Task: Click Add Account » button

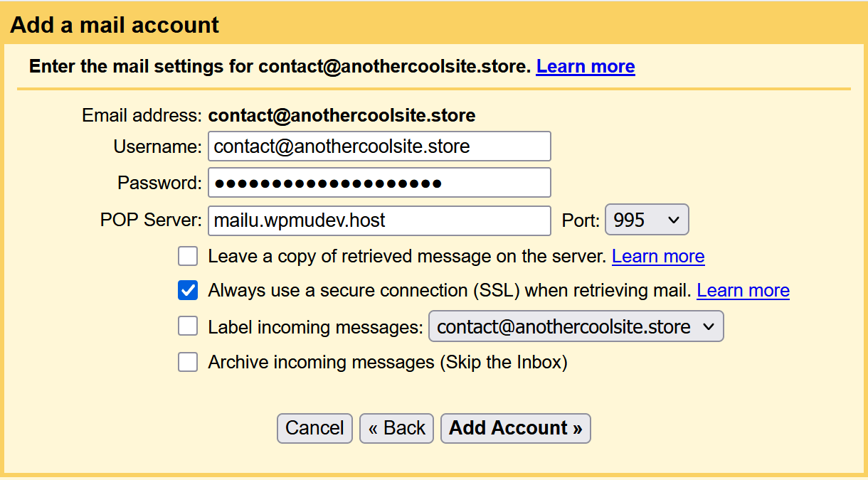Action: (515, 428)
